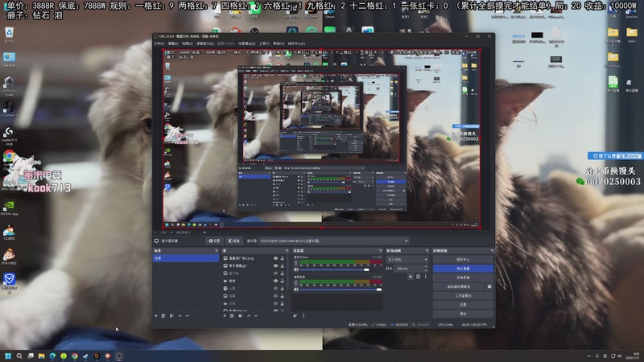Delete selected source with trash icon
Viewport: 644px width, 362px height.
pyautogui.click(x=232, y=315)
